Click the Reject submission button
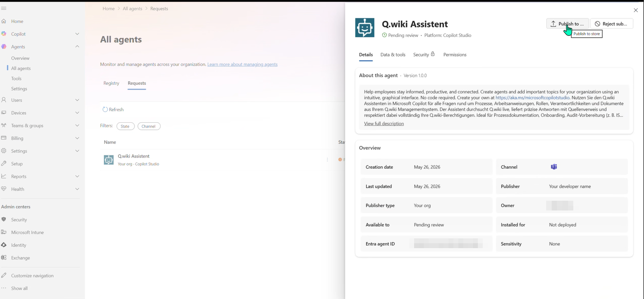This screenshot has width=644, height=299. [x=612, y=24]
